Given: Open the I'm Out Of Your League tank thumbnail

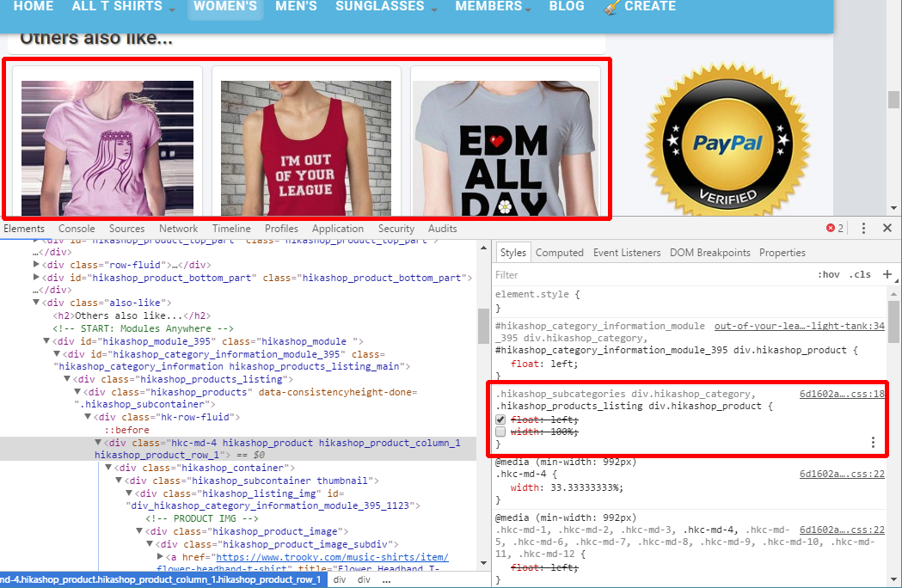Looking at the screenshot, I should point(306,149).
